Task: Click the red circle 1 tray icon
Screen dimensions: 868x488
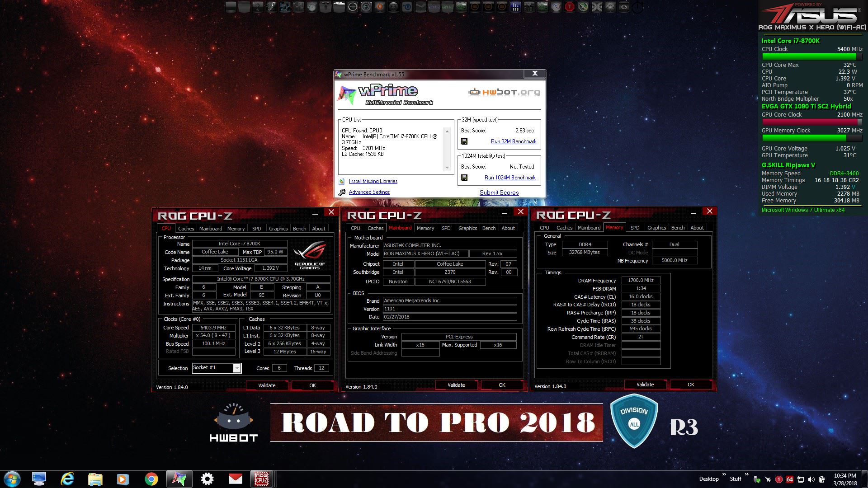Action: (779, 479)
